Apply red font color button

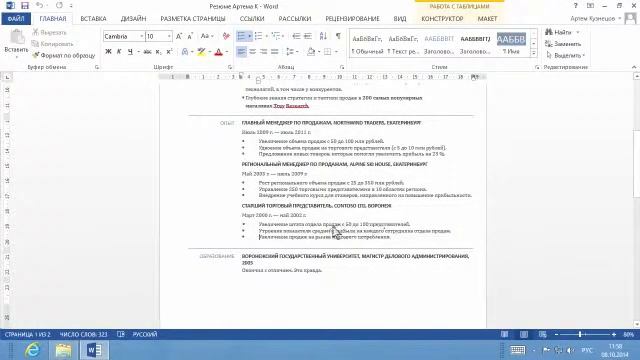pyautogui.click(x=219, y=52)
